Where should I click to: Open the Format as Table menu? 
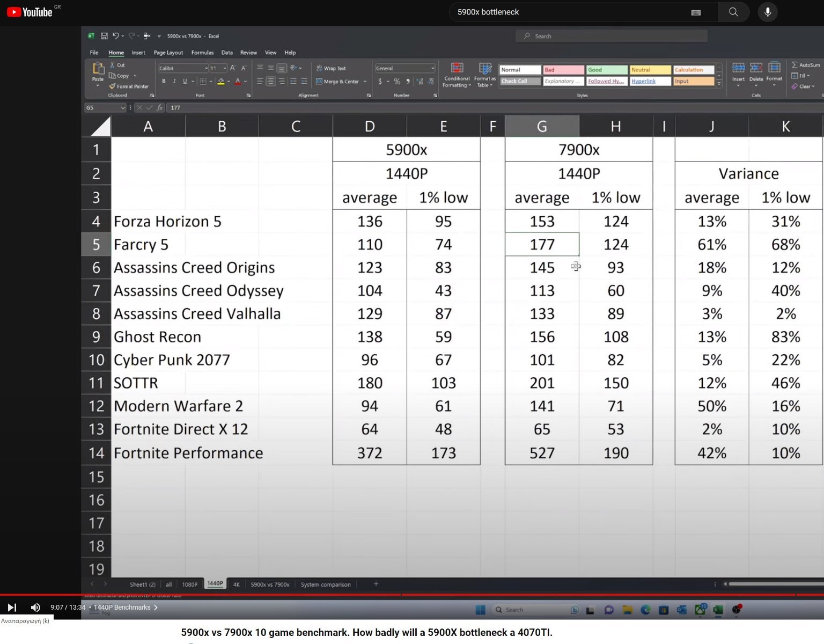[485, 75]
